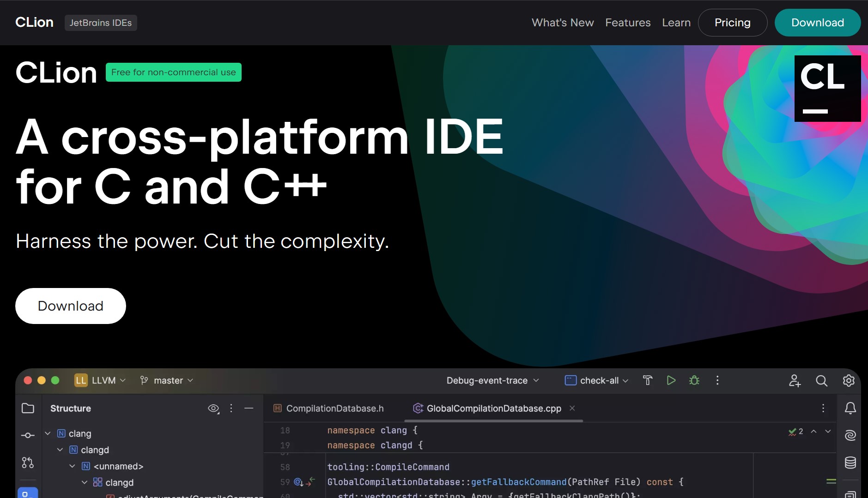Toggle the Structure view options eye icon
This screenshot has height=498, width=868.
tap(213, 408)
